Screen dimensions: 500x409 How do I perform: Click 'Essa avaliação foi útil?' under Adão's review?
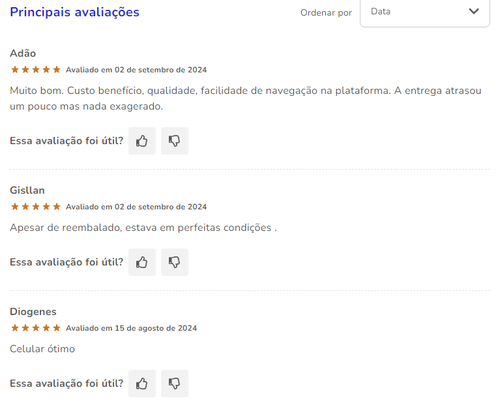click(67, 141)
